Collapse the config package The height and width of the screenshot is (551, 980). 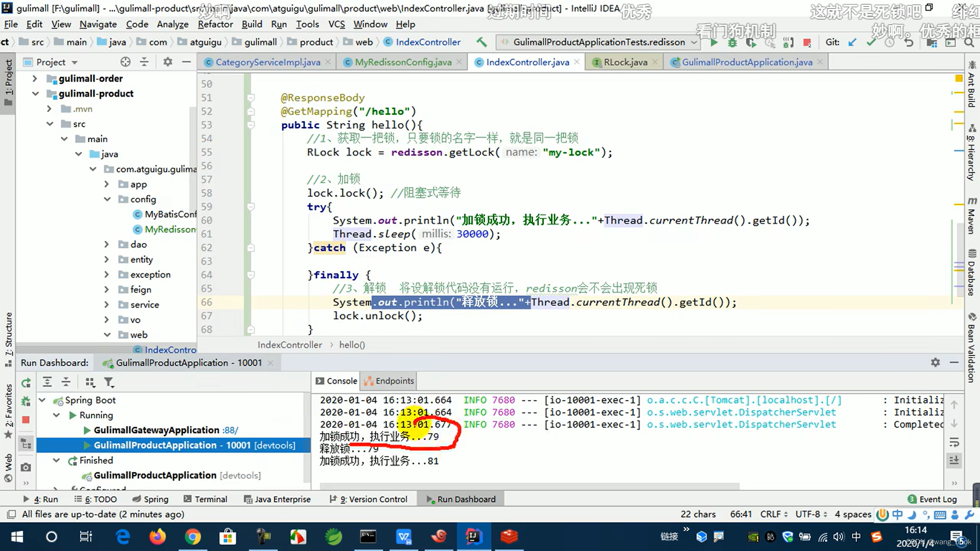[x=107, y=199]
